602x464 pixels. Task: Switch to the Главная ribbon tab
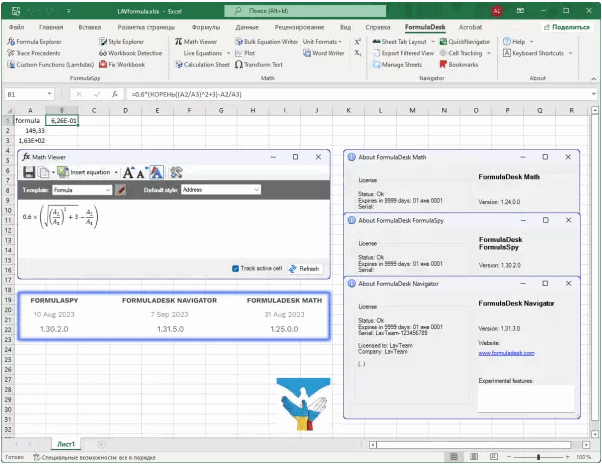coord(51,27)
